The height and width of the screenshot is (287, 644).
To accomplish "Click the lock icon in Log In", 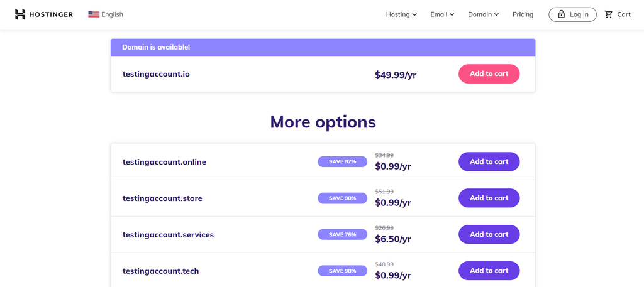I will pos(562,14).
